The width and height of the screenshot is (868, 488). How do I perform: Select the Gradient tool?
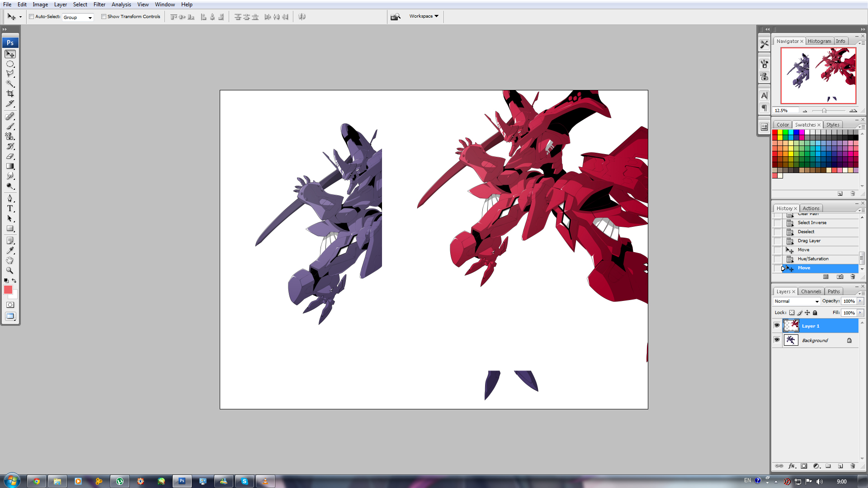click(x=10, y=166)
